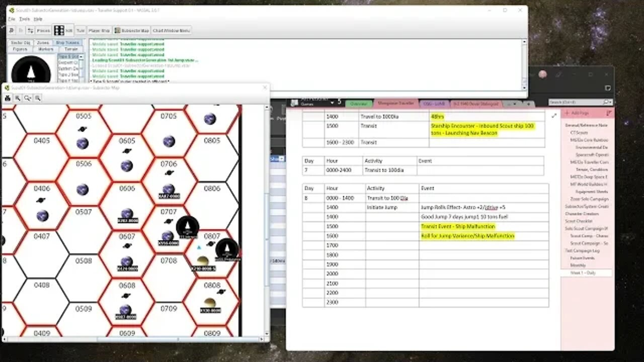Switch to the OSG - LoMB section tab
644x362 pixels.
pos(433,104)
